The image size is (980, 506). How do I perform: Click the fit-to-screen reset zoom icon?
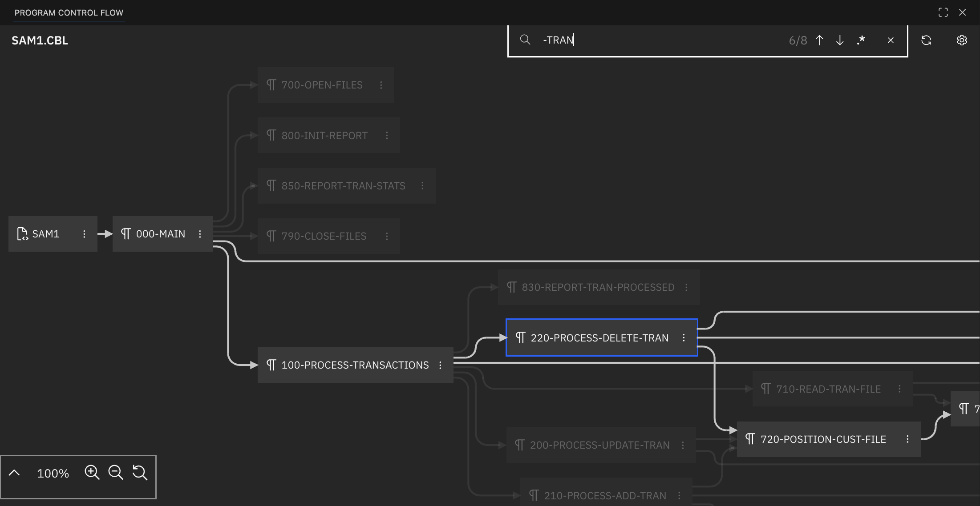click(x=140, y=473)
